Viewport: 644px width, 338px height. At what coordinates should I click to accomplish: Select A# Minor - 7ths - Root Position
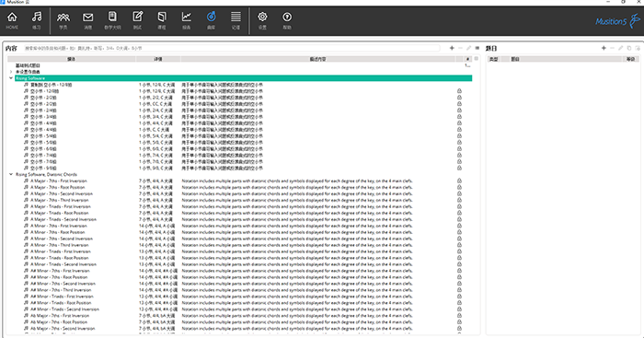click(x=59, y=277)
